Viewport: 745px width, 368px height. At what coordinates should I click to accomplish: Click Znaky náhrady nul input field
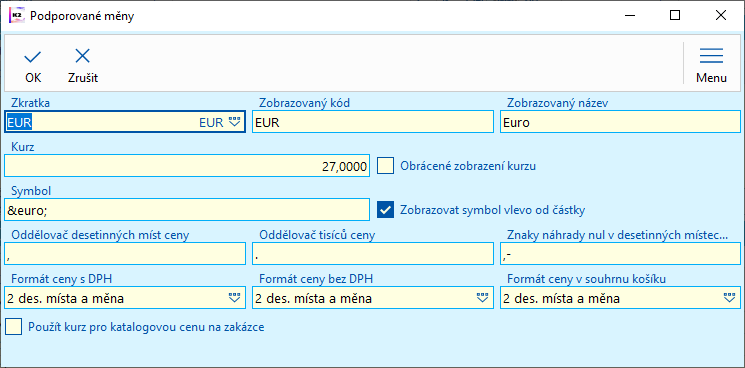(620, 254)
